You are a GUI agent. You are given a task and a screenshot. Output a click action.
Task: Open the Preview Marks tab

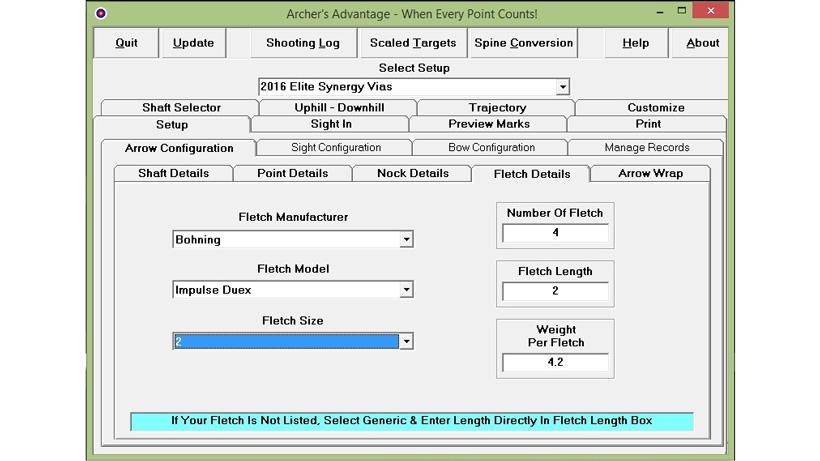coord(488,124)
